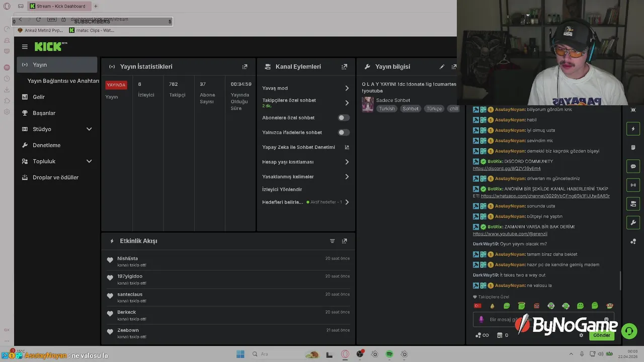This screenshot has height=362, width=644.
Task: Toggle Abonelere özel sohbet switch
Action: pos(344,118)
